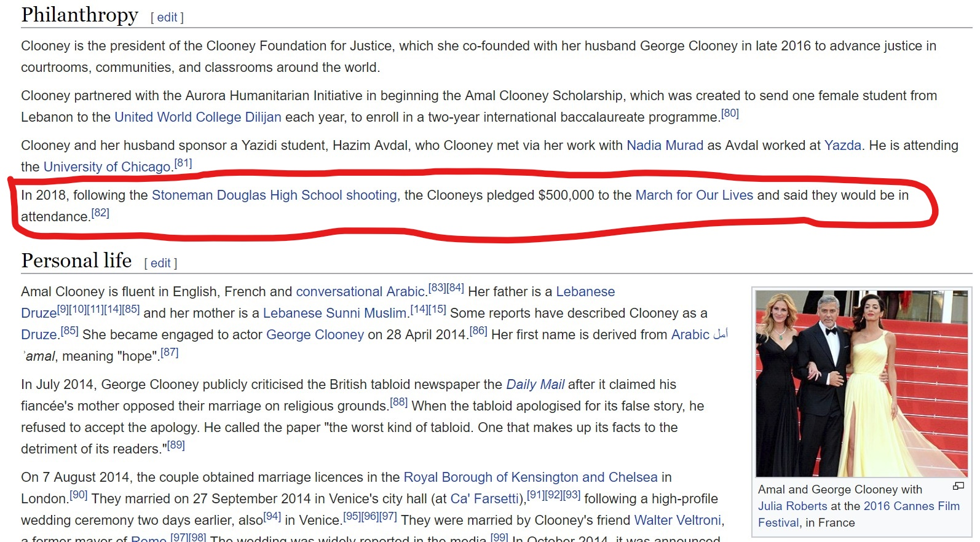Open the Lebanese Sunni Muslim link
Image resolution: width=980 pixels, height=542 pixels.
pyautogui.click(x=334, y=313)
